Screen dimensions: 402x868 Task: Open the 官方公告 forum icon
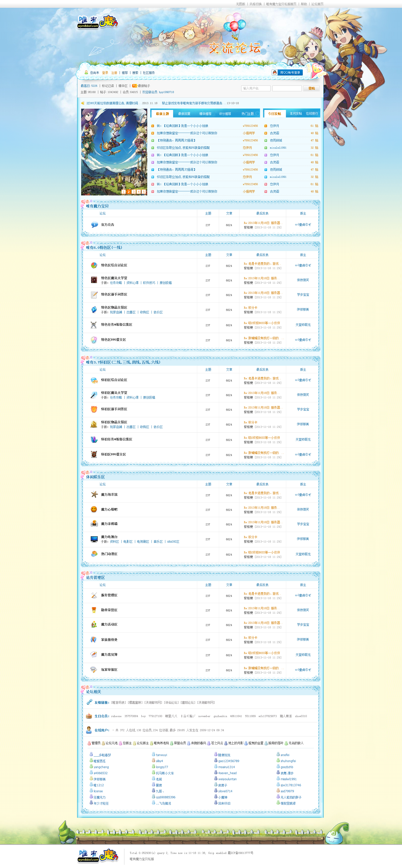click(x=94, y=225)
